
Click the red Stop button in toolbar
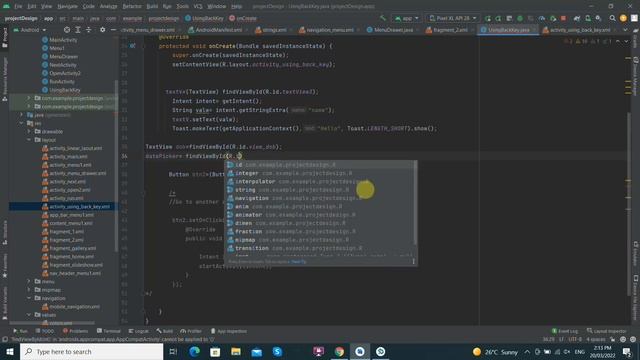click(563, 18)
